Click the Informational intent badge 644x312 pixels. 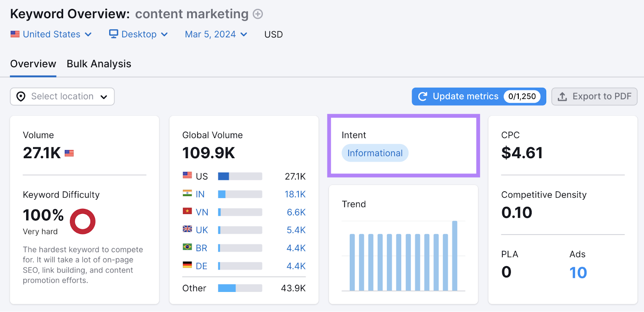(x=375, y=153)
